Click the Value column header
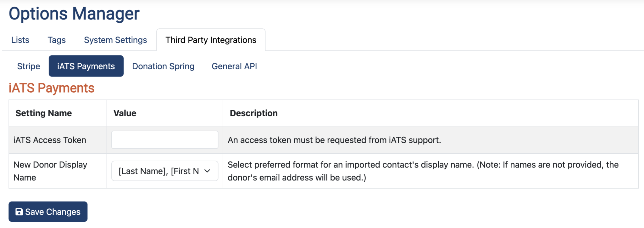Screen dimensions: 644x228 125,113
